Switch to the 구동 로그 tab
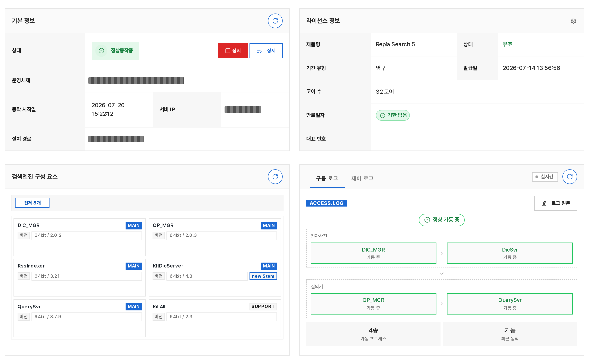This screenshot has height=364, width=589. pos(327,178)
